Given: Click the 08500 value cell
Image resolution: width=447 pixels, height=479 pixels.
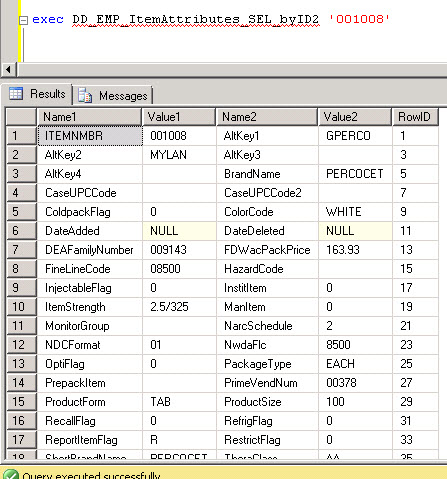Looking at the screenshot, I should click(x=179, y=269).
